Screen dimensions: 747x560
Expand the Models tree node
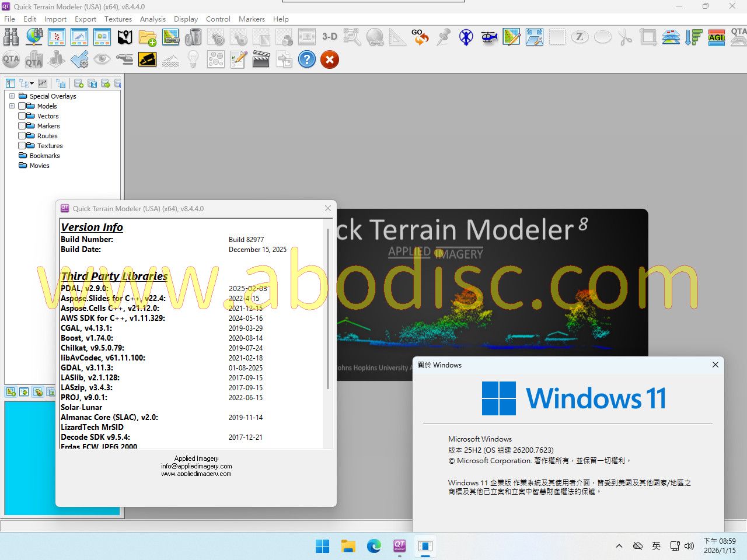(12, 106)
